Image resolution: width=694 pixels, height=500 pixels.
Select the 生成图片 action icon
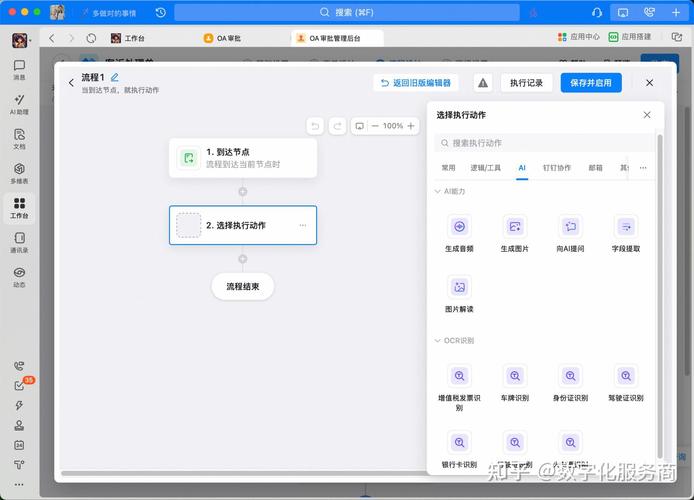(x=515, y=227)
